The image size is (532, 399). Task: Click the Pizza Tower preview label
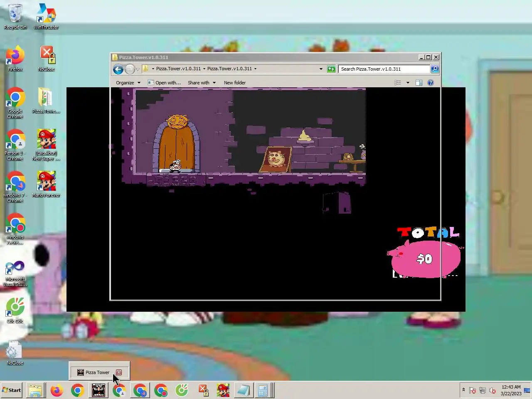pos(97,372)
